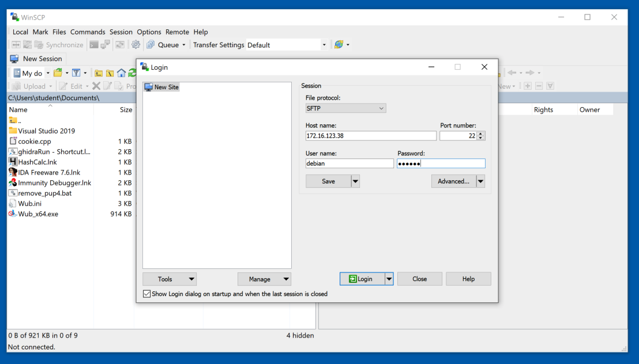Click the Queue icon in toolbar
This screenshot has width=639, height=364.
151,45
